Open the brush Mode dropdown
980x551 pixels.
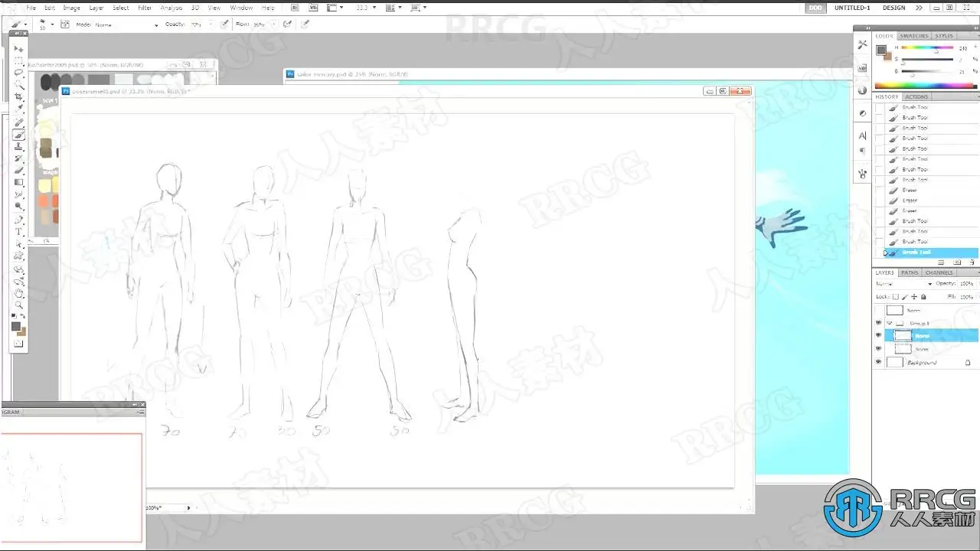coord(127,24)
